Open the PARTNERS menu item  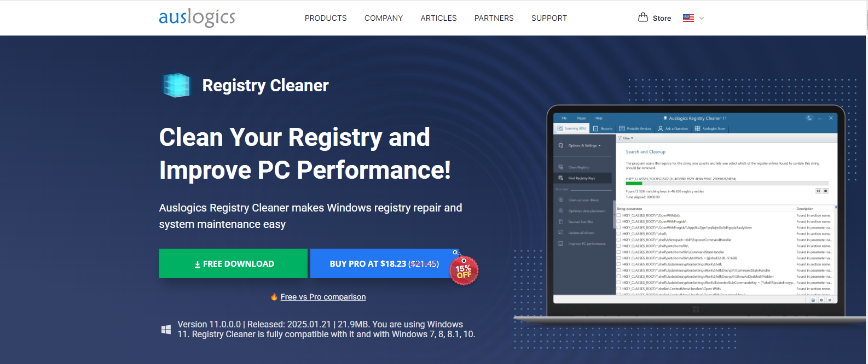tap(494, 18)
